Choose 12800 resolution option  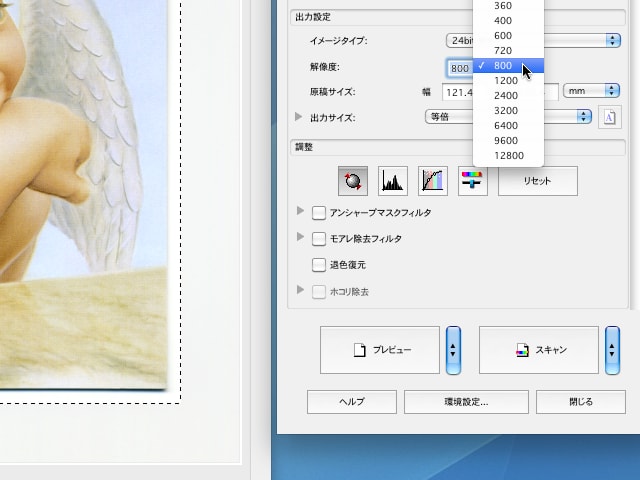pyautogui.click(x=508, y=156)
